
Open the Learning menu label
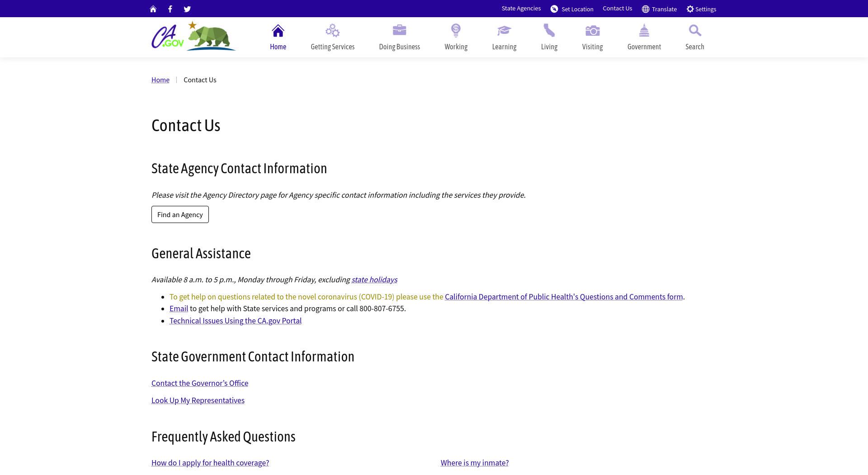pos(504,47)
